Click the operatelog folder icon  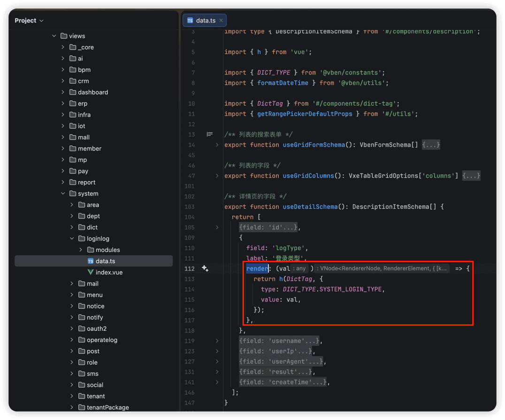click(x=82, y=340)
